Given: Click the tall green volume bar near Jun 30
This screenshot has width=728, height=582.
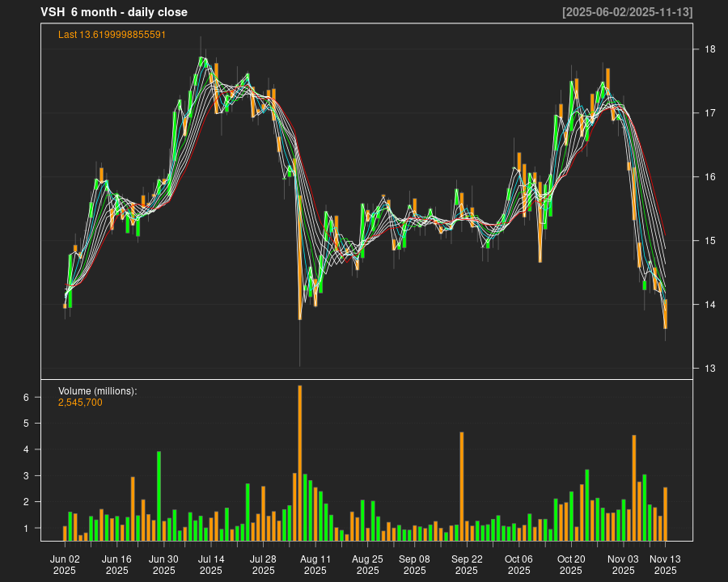Looking at the screenshot, I should click(159, 496).
